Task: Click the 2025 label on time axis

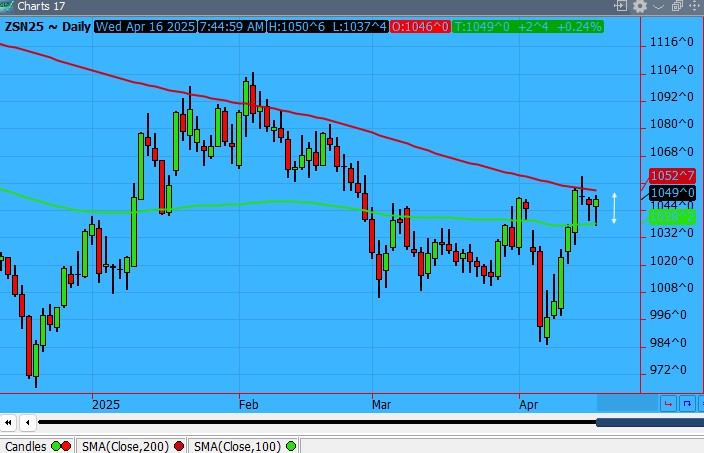Action: pos(106,405)
